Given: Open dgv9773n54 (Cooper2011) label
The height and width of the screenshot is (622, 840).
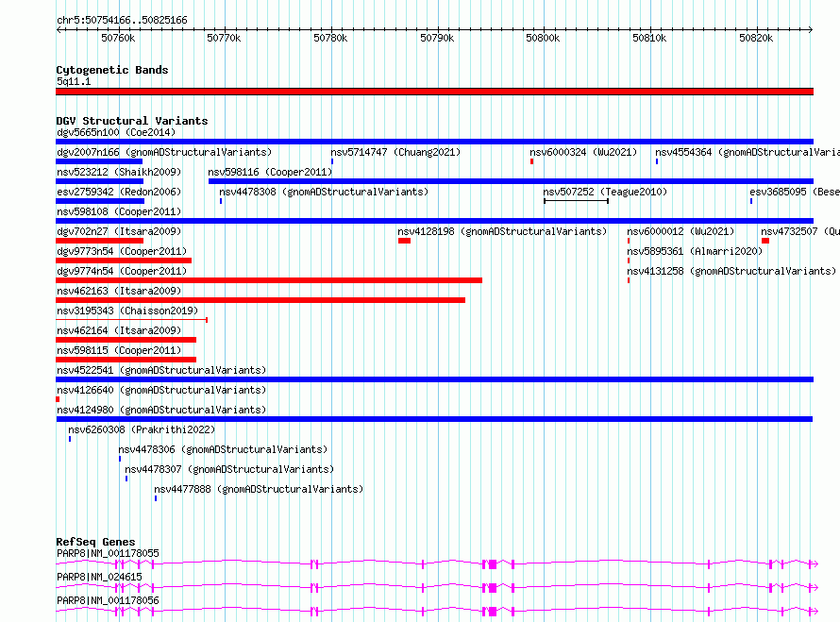Looking at the screenshot, I should point(122,251).
